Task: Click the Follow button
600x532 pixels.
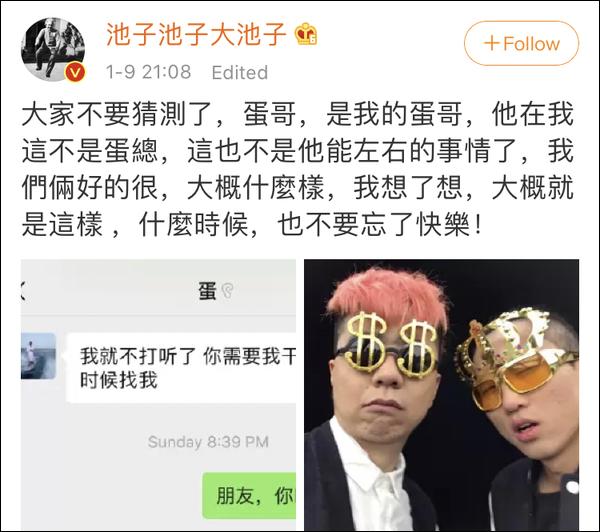Action: click(x=522, y=43)
